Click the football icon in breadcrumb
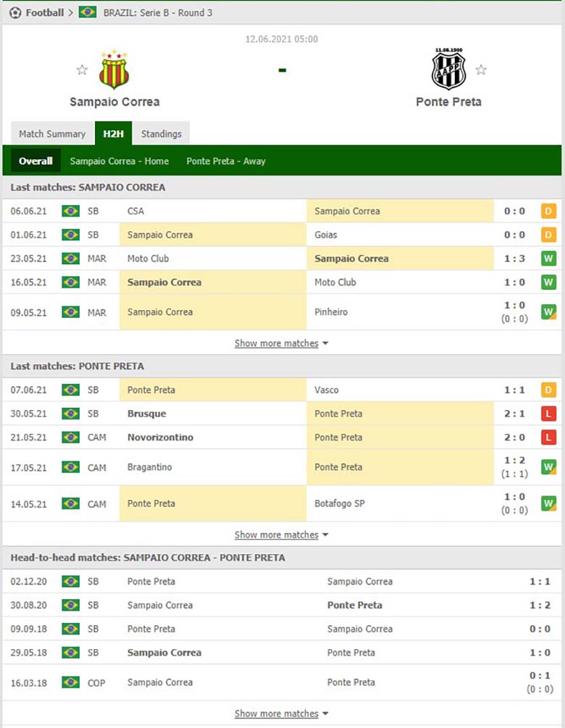565x728 pixels. click(15, 12)
